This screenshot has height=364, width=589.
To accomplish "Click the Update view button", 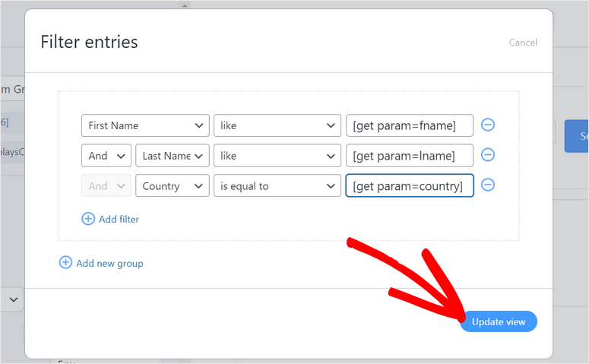I will tap(499, 321).
